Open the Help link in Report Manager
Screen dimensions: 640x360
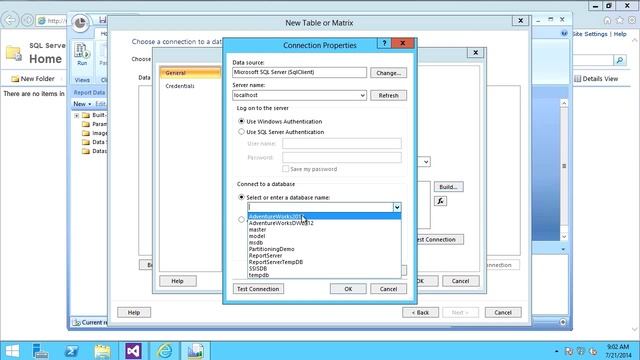[x=620, y=34]
